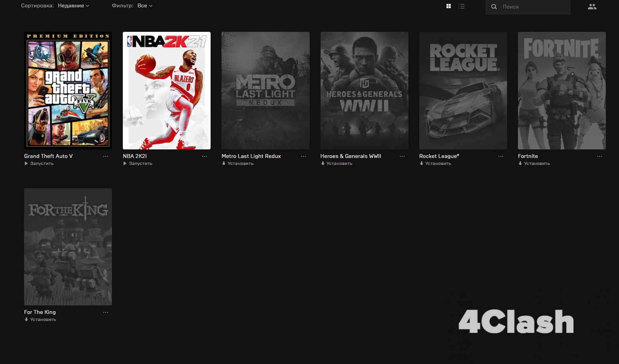Open more options for For The King
Image resolution: width=619 pixels, height=364 pixels.
[106, 312]
